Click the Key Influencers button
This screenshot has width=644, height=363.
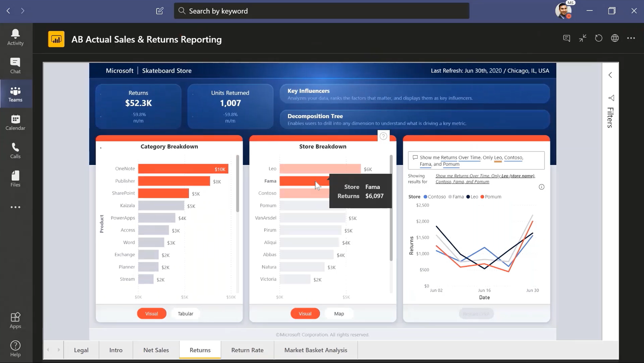pyautogui.click(x=415, y=94)
